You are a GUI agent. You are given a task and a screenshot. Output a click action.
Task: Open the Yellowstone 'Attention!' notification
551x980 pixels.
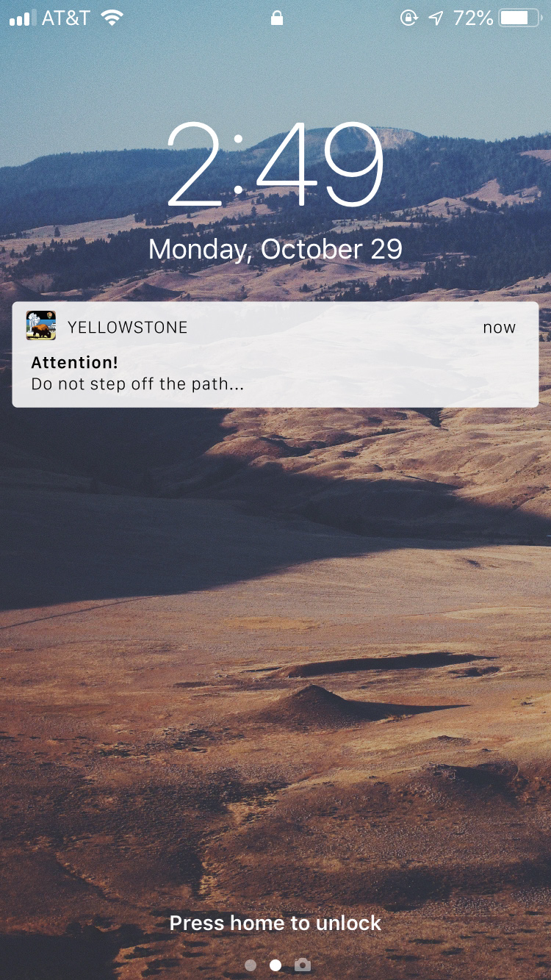pos(275,354)
